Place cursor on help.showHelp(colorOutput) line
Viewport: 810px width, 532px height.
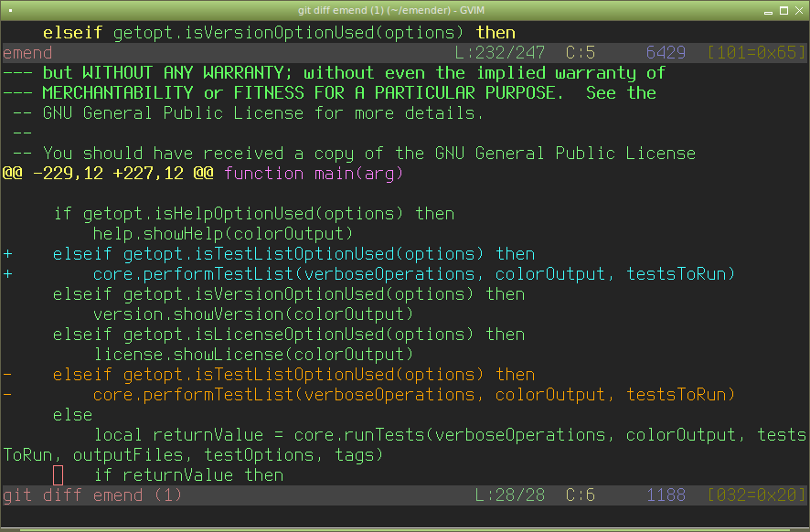223,234
